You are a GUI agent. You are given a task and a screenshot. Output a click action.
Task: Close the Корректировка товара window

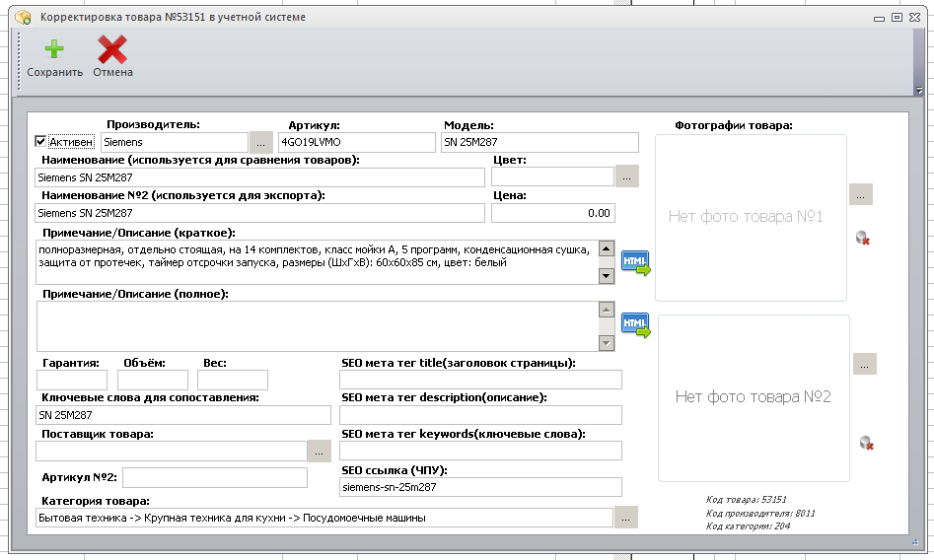[x=914, y=18]
